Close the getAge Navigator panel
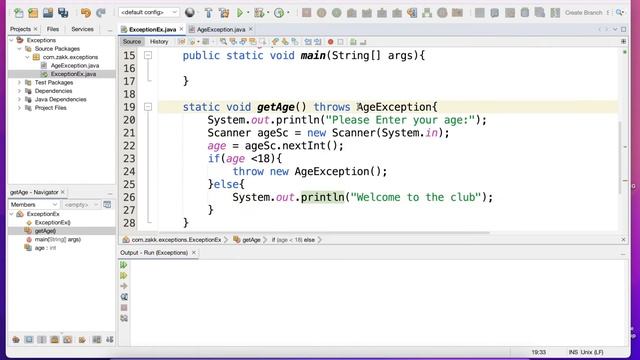The image size is (640, 360). (x=62, y=192)
